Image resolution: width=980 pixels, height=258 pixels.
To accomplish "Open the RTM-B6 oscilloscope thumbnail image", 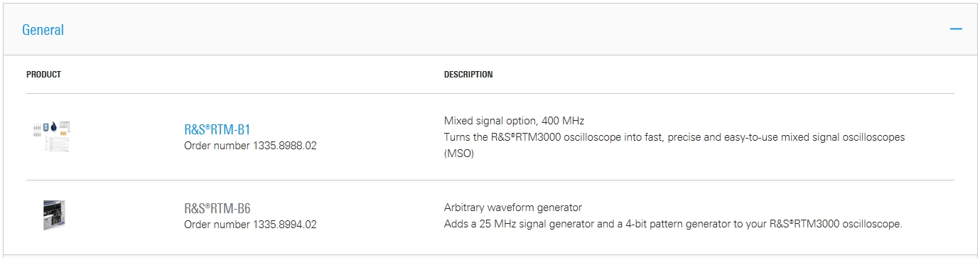I will point(55,215).
